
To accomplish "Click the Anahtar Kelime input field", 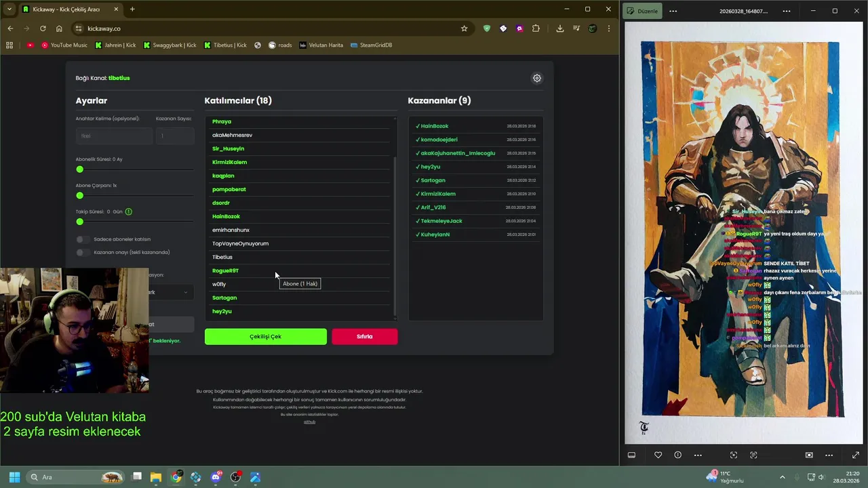I will click(114, 136).
